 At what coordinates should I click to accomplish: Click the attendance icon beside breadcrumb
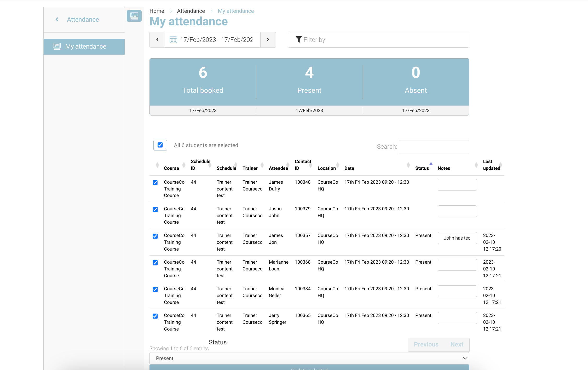[134, 16]
